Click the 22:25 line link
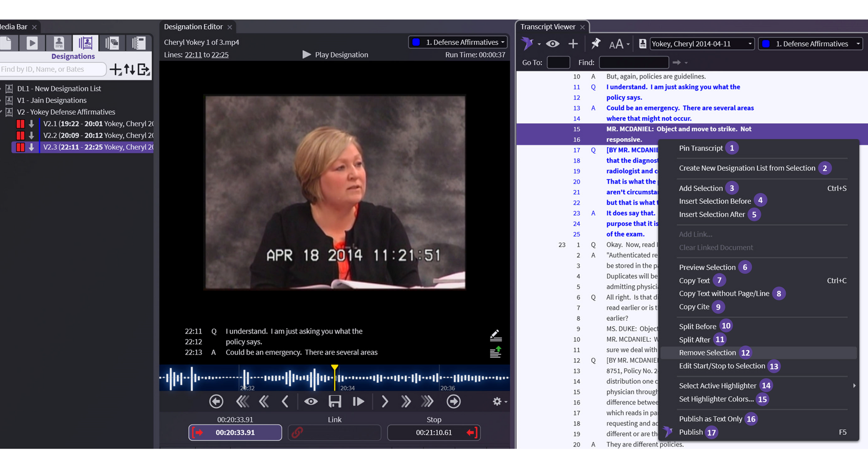The height and width of the screenshot is (470, 868). pyautogui.click(x=220, y=54)
